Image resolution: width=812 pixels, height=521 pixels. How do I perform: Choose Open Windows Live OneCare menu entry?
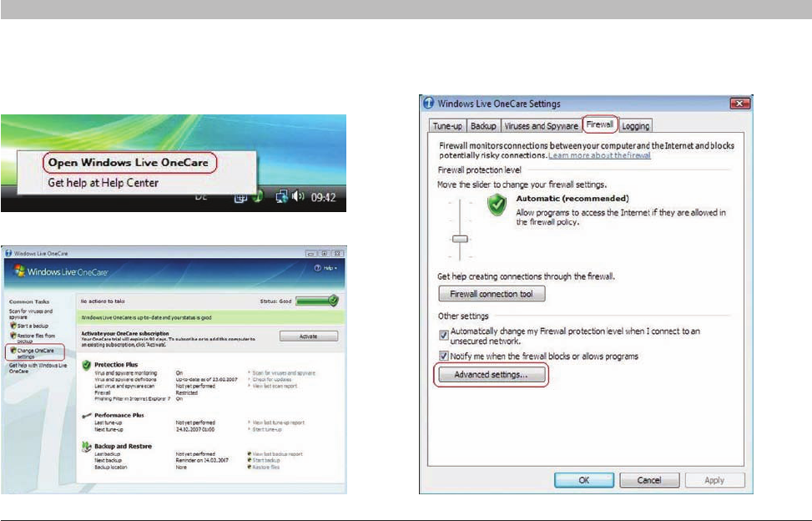click(129, 163)
